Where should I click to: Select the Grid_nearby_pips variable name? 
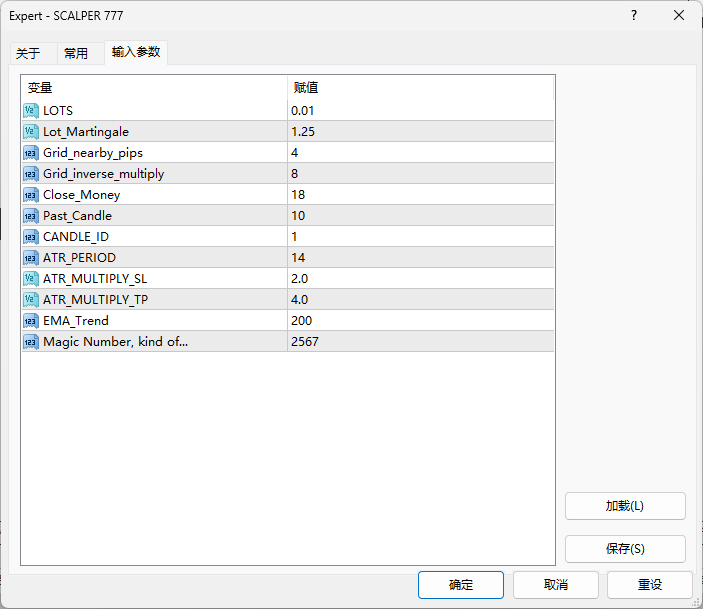coord(93,153)
